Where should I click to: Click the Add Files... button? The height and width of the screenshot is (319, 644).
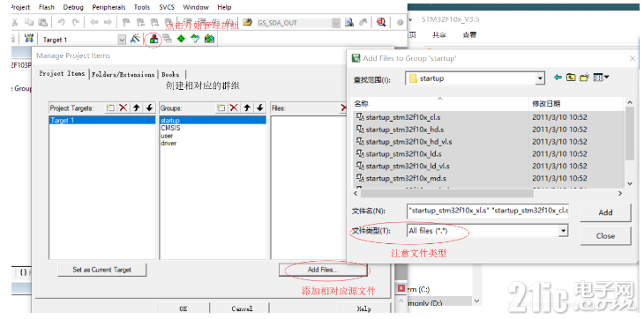click(322, 270)
